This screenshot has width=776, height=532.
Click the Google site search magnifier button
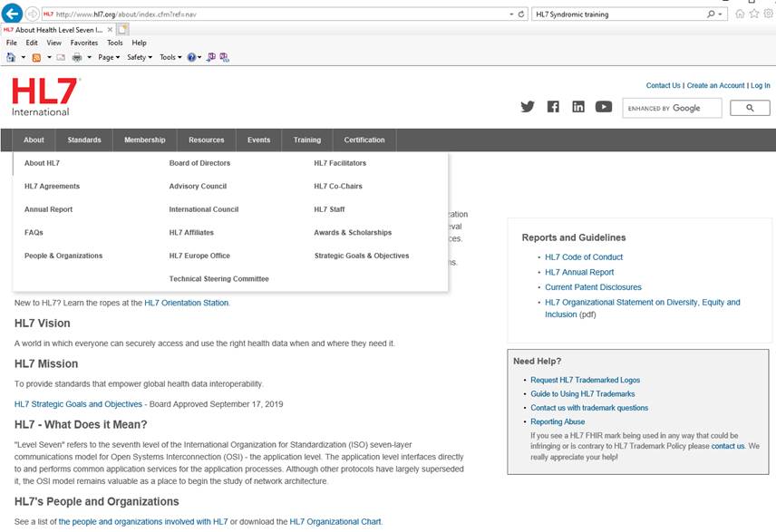(x=750, y=108)
